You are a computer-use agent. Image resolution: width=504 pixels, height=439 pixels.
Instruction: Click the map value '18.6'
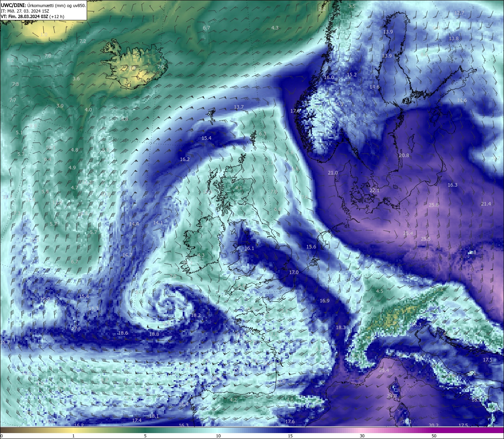click(123, 333)
